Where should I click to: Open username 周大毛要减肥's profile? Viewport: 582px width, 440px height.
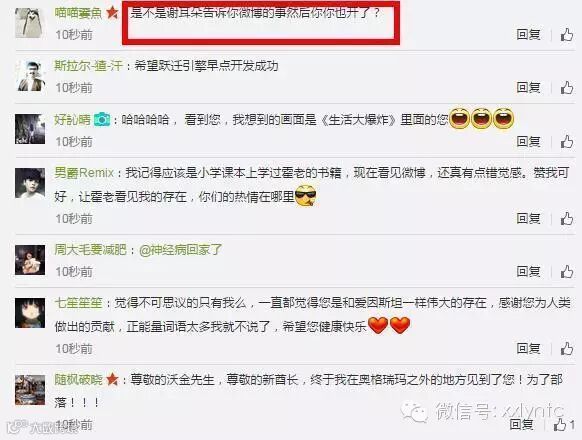(x=91, y=250)
